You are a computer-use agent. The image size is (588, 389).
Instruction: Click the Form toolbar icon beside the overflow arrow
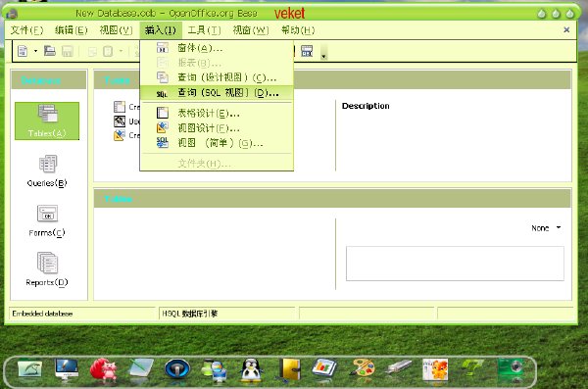[x=307, y=51]
